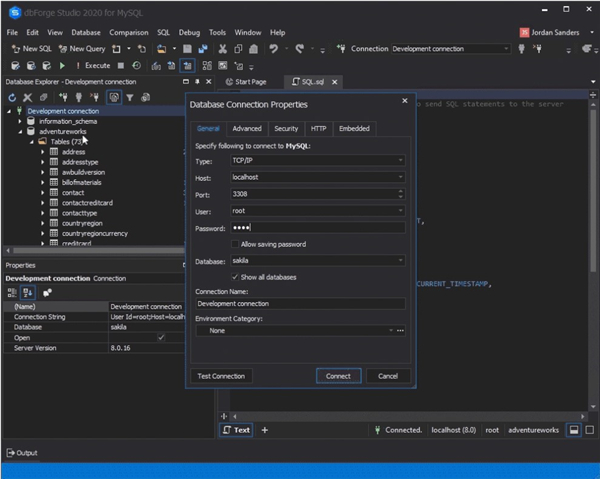Add a new view with the plus icon
The image size is (600, 479).
coord(265,430)
